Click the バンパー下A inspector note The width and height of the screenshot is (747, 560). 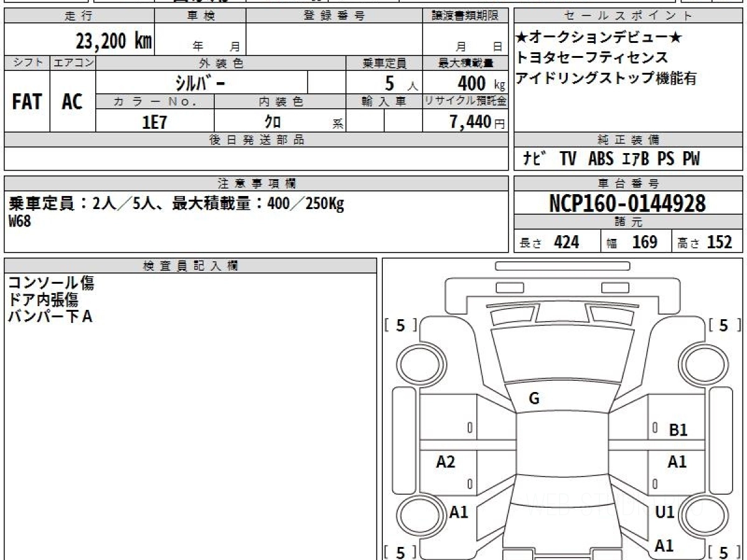point(50,317)
